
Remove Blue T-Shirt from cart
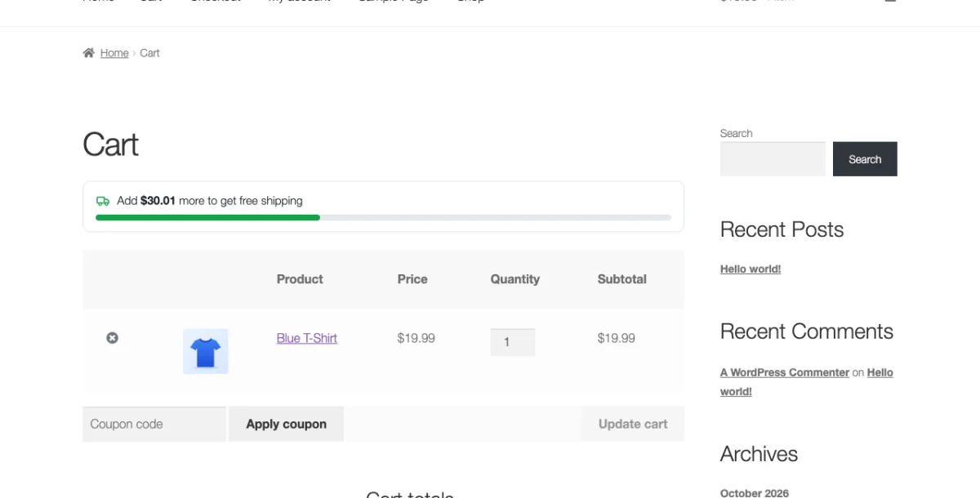pyautogui.click(x=112, y=338)
